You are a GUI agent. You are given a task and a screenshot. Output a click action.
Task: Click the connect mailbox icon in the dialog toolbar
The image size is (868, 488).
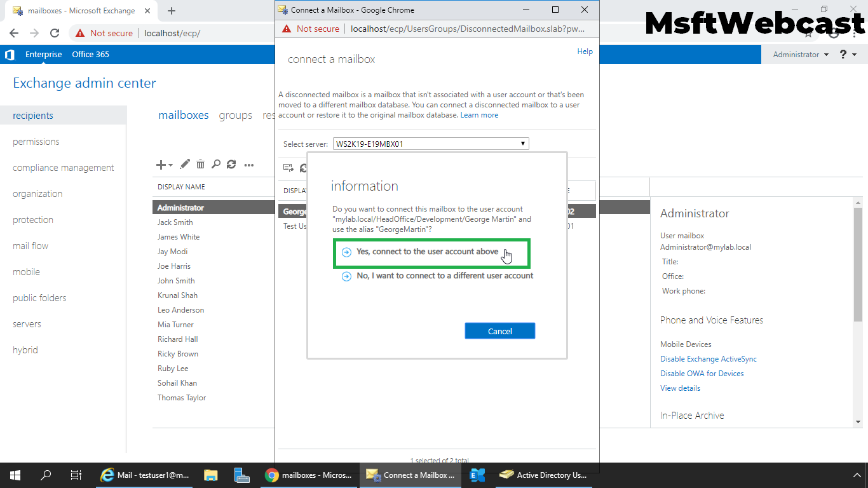pyautogui.click(x=288, y=168)
